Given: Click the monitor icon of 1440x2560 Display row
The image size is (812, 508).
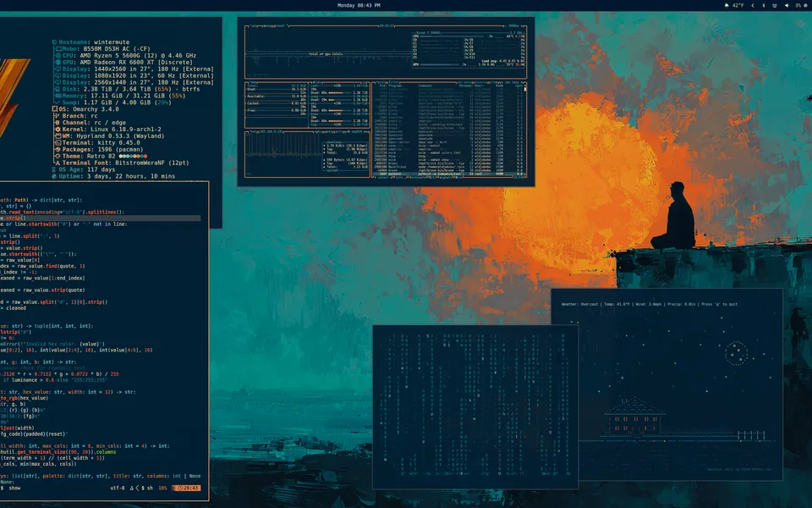Looking at the screenshot, I should pyautogui.click(x=58, y=69).
